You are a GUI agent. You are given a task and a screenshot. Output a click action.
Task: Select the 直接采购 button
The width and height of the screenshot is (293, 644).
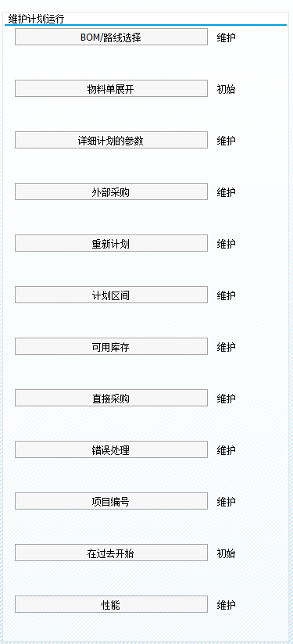[111, 398]
